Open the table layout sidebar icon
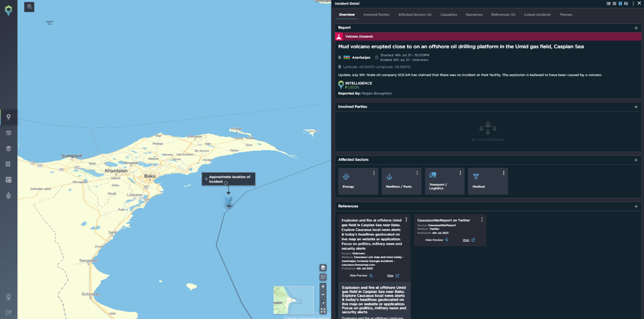This screenshot has height=319, width=644. (x=9, y=180)
